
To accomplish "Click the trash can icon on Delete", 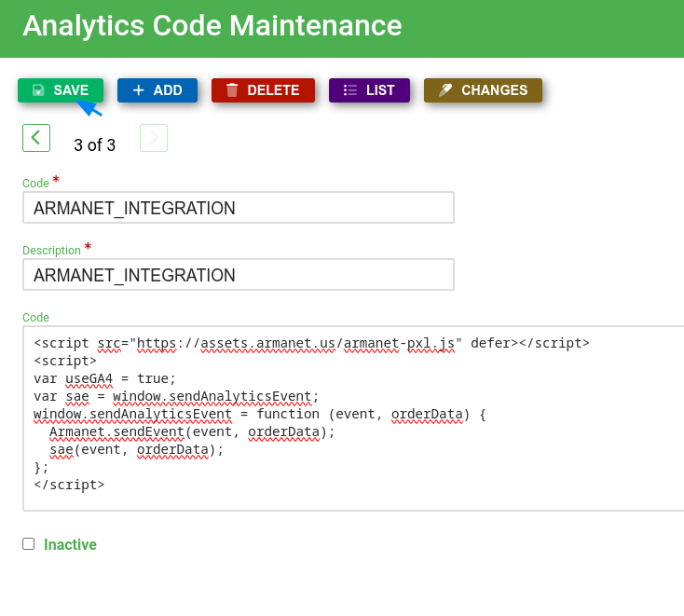I will [x=232, y=90].
